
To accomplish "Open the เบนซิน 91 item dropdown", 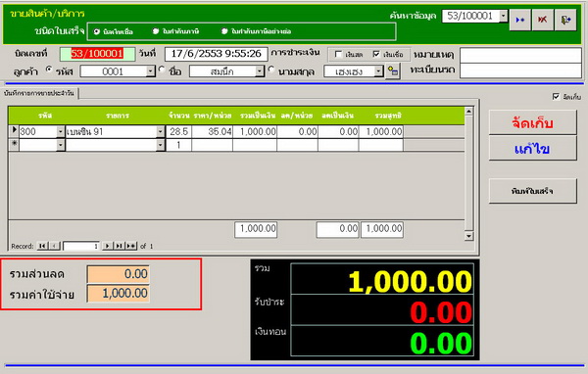I will [x=160, y=131].
